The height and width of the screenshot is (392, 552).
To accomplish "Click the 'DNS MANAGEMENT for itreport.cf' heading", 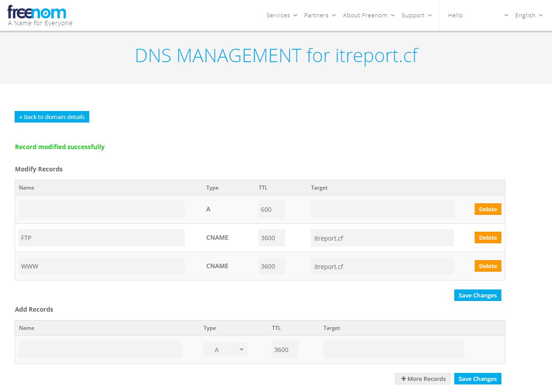I will tap(276, 55).
